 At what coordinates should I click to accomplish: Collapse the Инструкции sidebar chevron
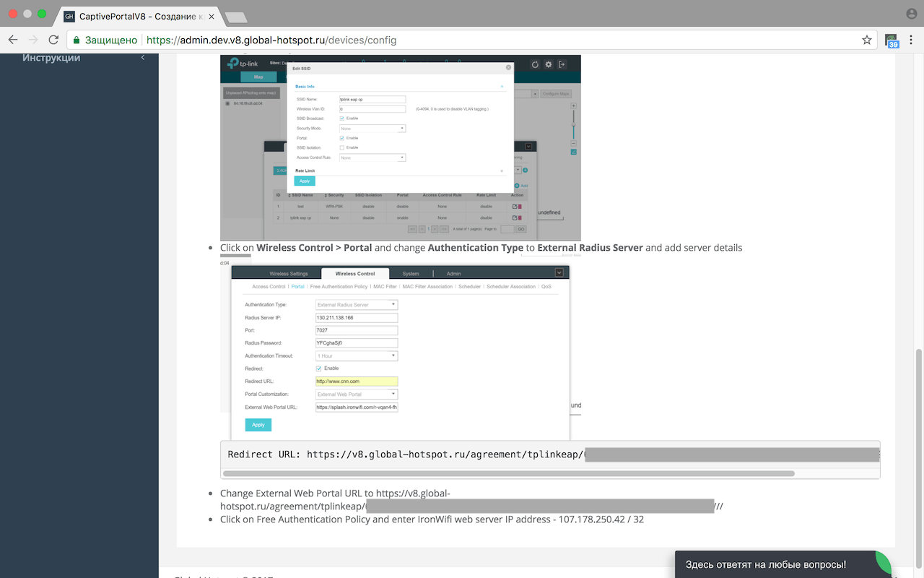142,58
